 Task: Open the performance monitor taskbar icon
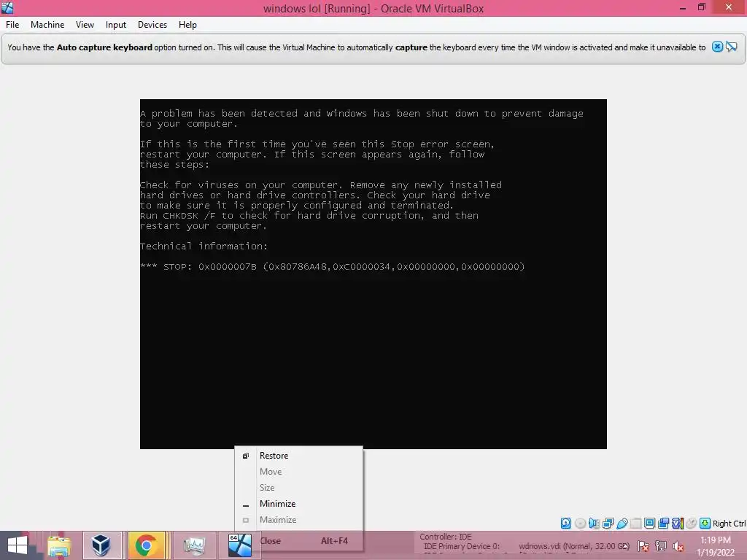[194, 545]
